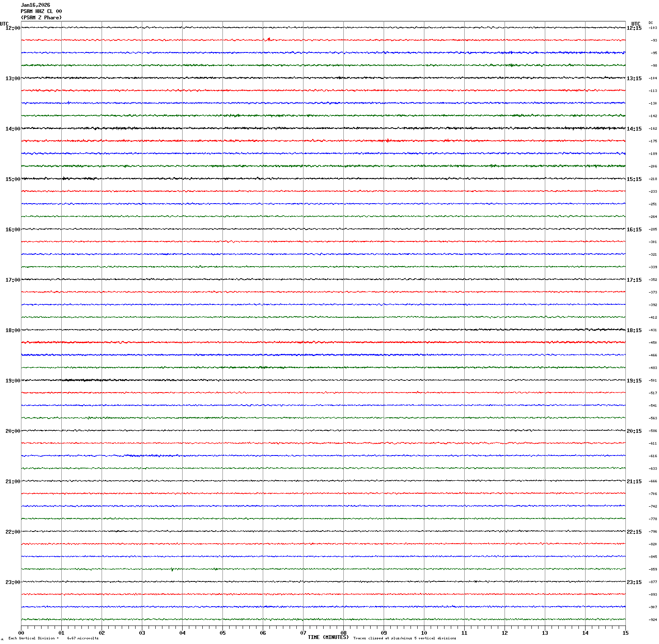Click the DC offset value -924
659x644 pixels.
point(653,620)
